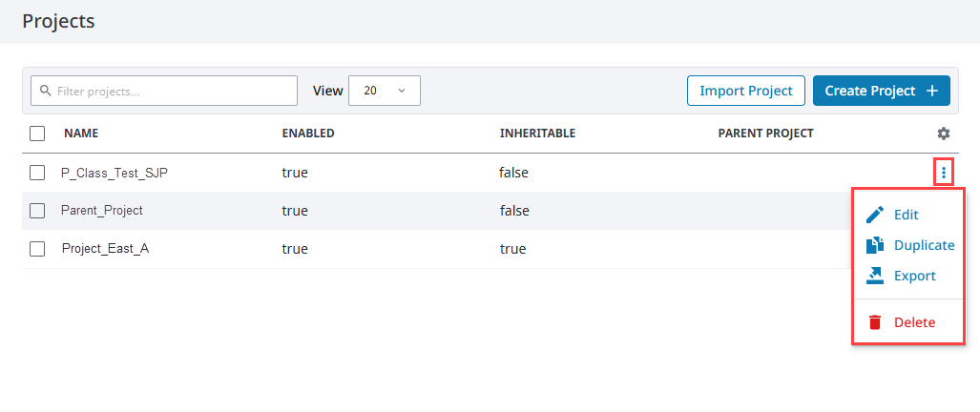Click the Export tray icon
This screenshot has height=412, width=980.
pyautogui.click(x=875, y=276)
